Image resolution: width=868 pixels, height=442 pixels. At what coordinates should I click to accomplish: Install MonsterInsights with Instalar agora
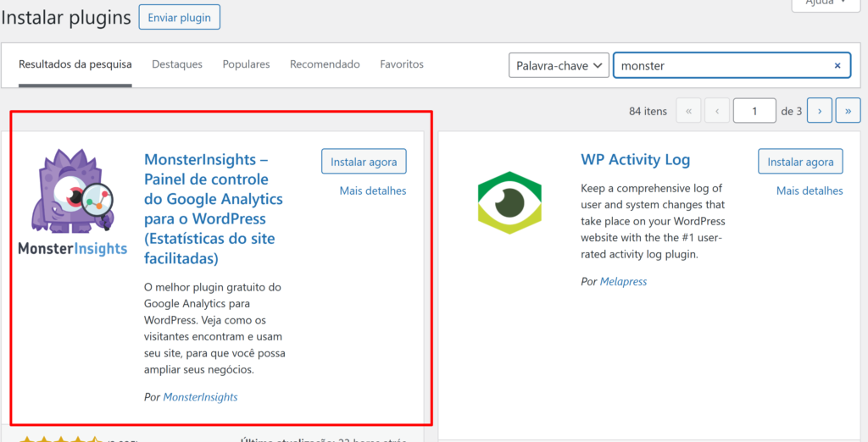364,162
